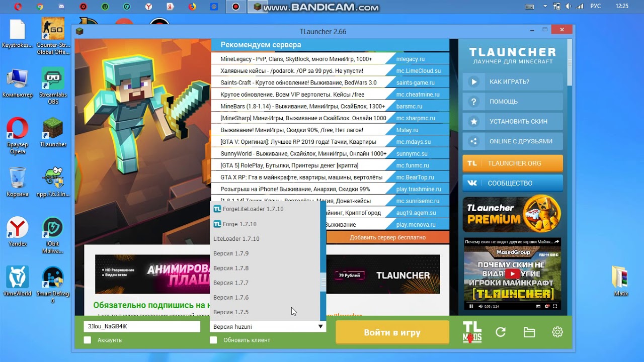The height and width of the screenshot is (362, 644).
Task: Click play.trashmine.ru server address
Action: click(x=419, y=189)
